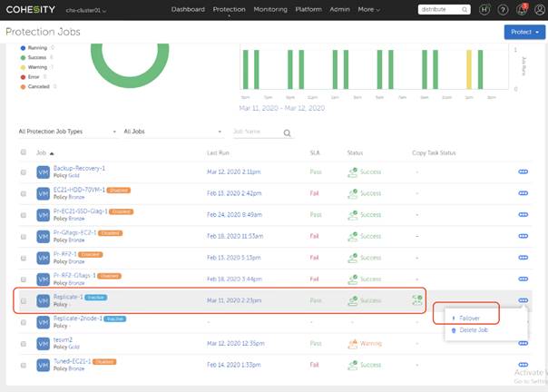This screenshot has width=548, height=392.
Task: Open the Admin menu
Action: pyautogui.click(x=339, y=9)
